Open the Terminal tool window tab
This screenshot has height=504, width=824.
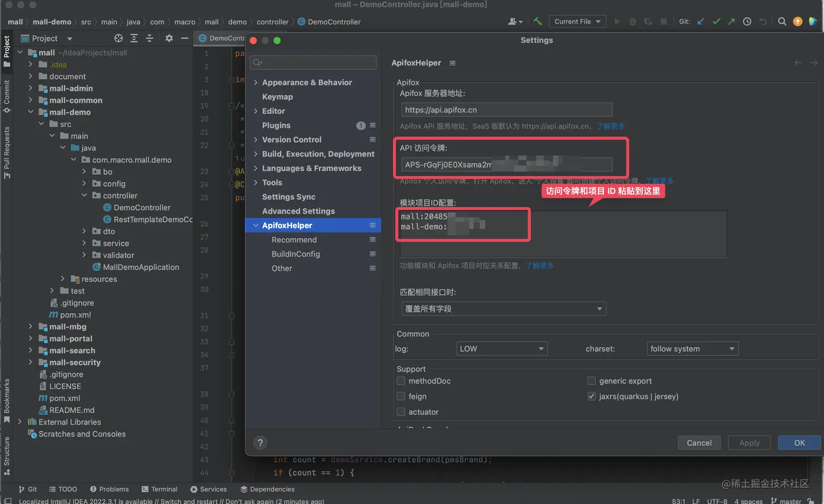(159, 489)
